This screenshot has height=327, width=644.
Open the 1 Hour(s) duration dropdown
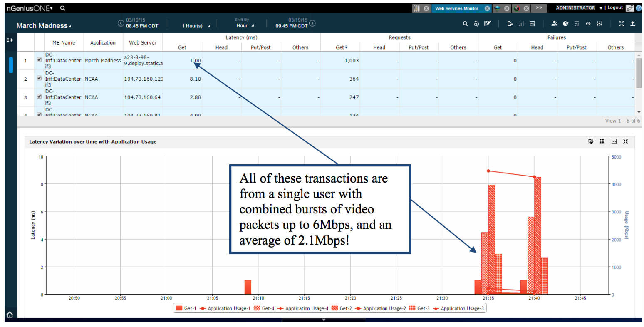196,26
